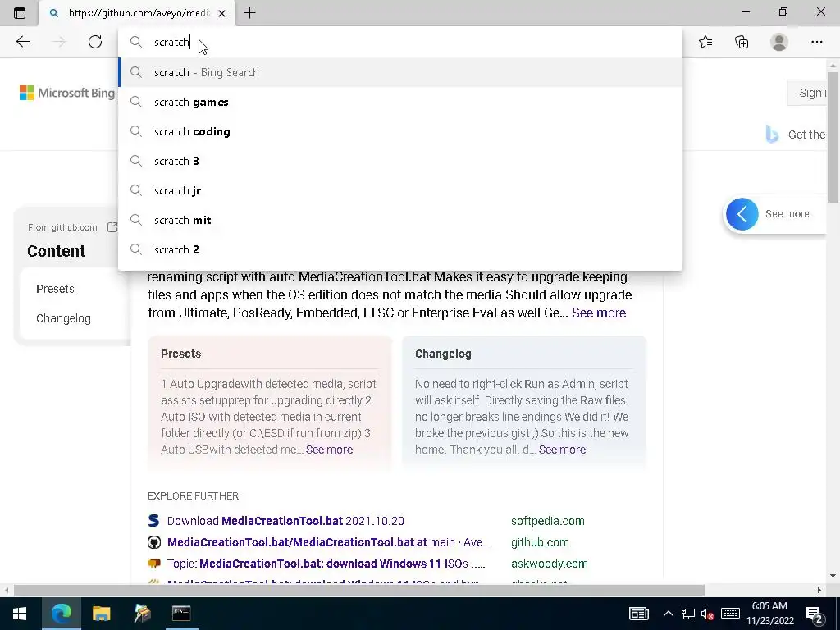
Task: Click the vertical scrollbar thumb
Action: pyautogui.click(x=833, y=137)
